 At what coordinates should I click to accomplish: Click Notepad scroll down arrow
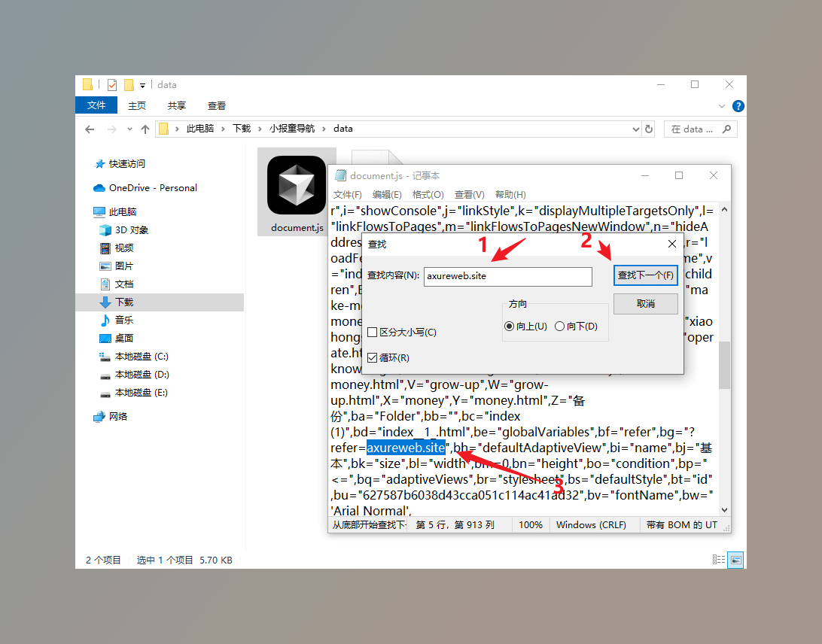[724, 510]
